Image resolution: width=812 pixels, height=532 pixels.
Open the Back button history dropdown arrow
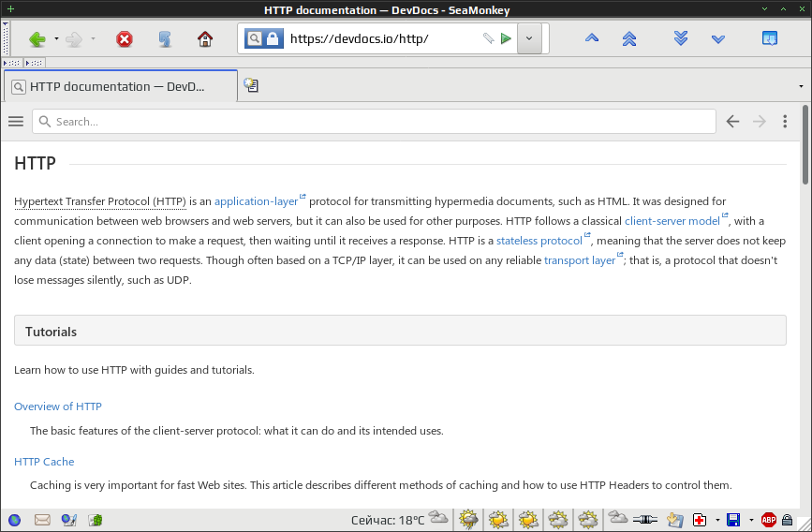(x=56, y=38)
